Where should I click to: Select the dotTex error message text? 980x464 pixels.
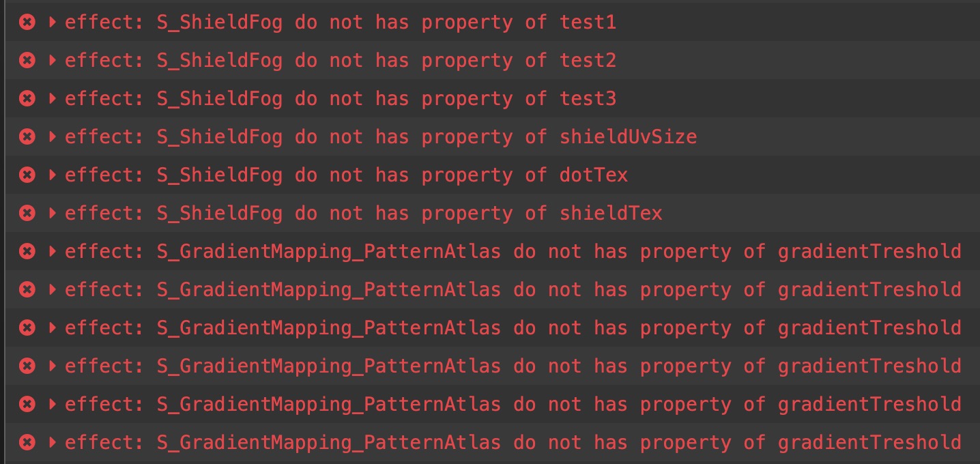click(x=345, y=175)
